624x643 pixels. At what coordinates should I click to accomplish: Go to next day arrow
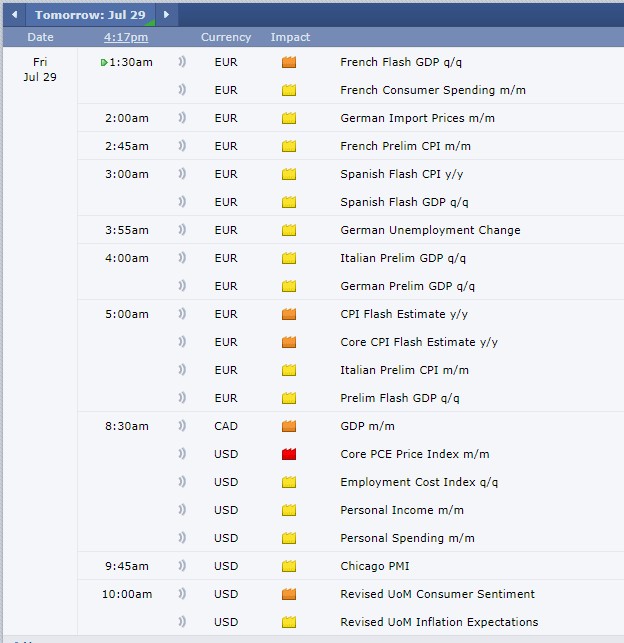[x=166, y=15]
